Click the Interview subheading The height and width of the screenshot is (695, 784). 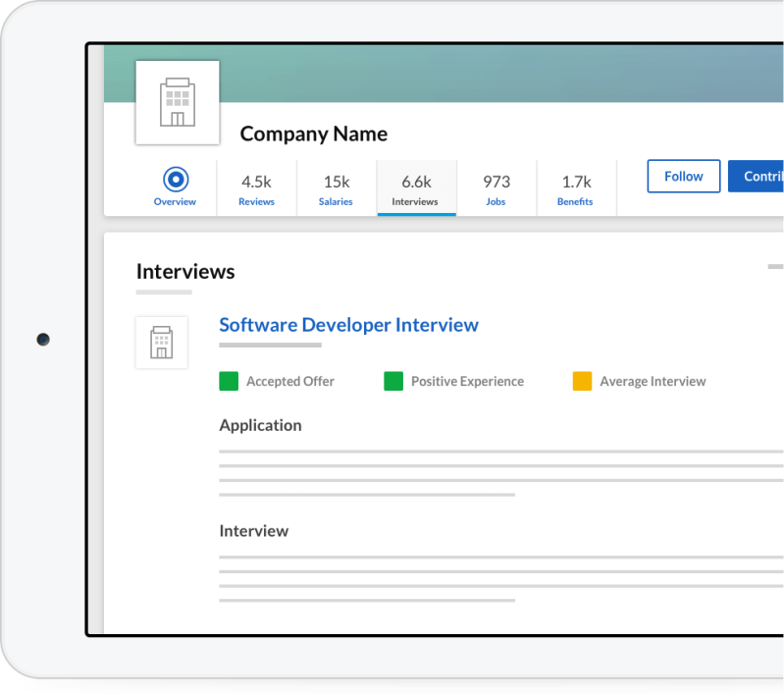[x=254, y=531]
